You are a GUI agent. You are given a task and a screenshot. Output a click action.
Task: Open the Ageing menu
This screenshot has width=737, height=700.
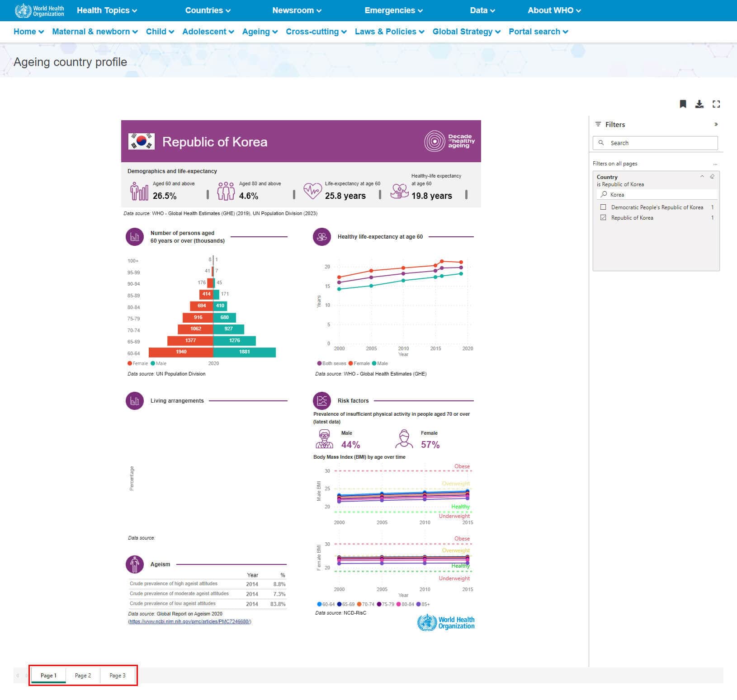[x=260, y=32]
